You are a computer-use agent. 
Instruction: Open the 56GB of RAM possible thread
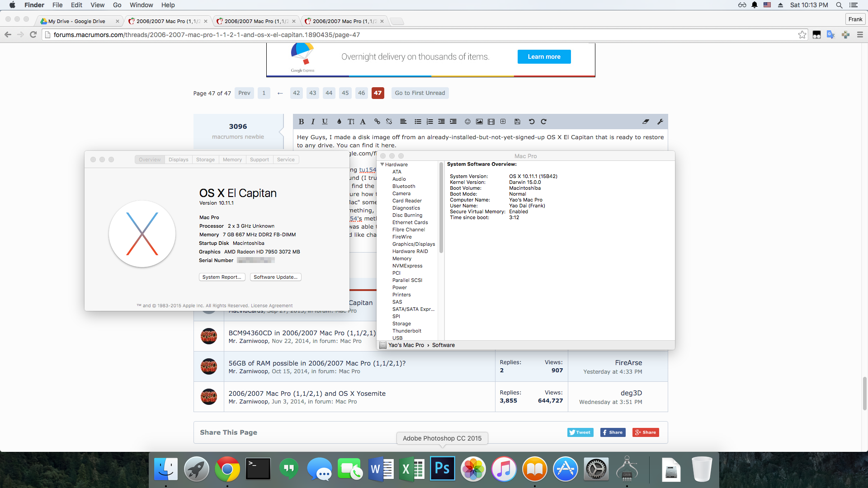(x=317, y=363)
